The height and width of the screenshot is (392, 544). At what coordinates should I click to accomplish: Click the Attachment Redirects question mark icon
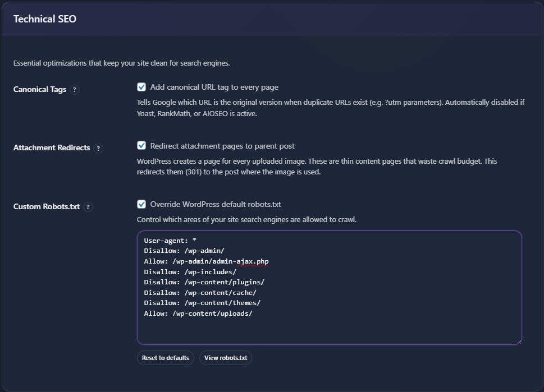click(98, 148)
